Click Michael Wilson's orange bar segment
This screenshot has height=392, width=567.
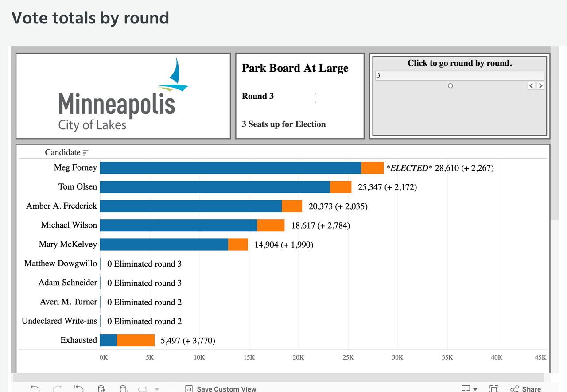(271, 225)
